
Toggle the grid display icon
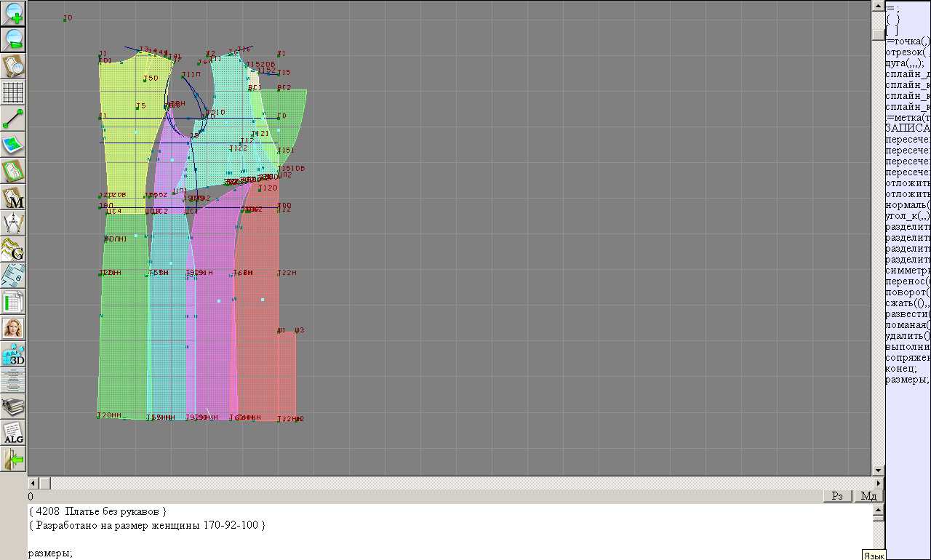click(x=14, y=92)
